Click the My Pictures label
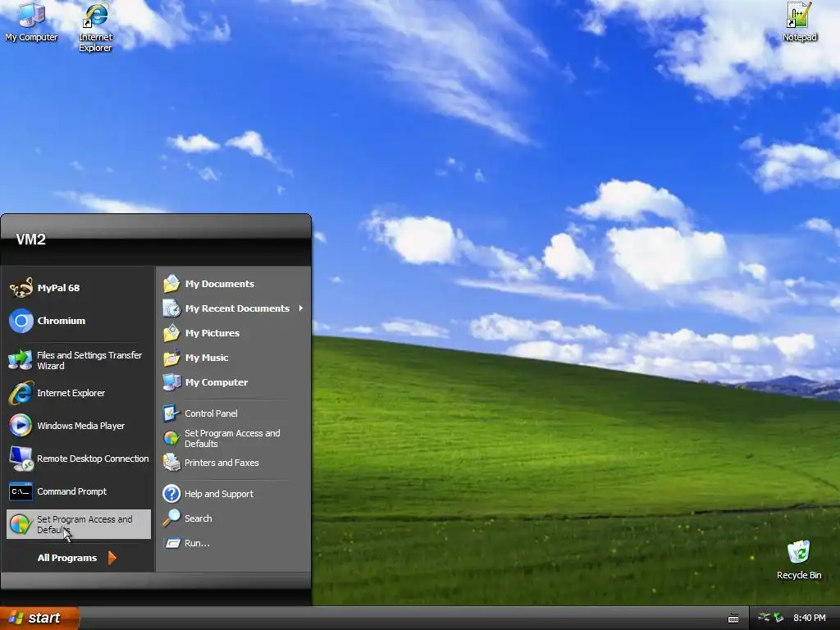Image resolution: width=840 pixels, height=630 pixels. 212,333
